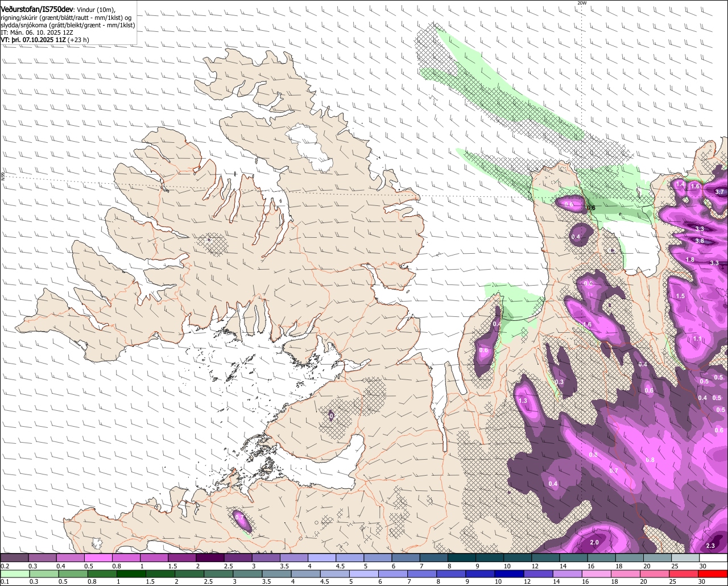Click the "Veðurstofan/IS750dev" map title
This screenshot has height=586, width=728.
[38, 10]
